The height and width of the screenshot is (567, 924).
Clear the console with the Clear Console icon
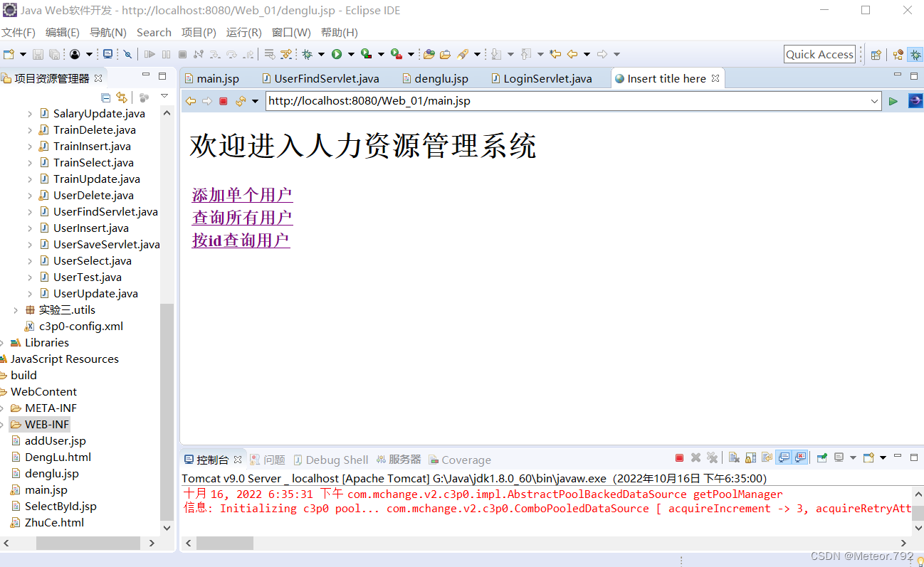tap(734, 459)
